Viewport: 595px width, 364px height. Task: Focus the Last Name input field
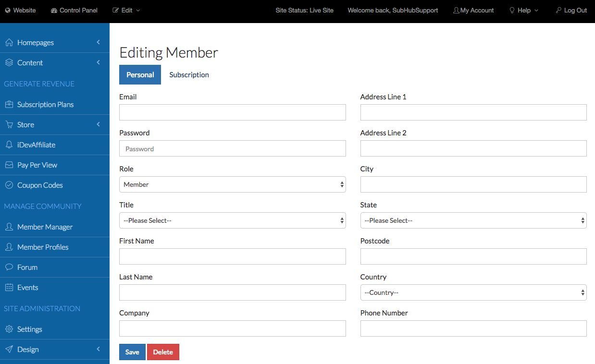pyautogui.click(x=233, y=292)
